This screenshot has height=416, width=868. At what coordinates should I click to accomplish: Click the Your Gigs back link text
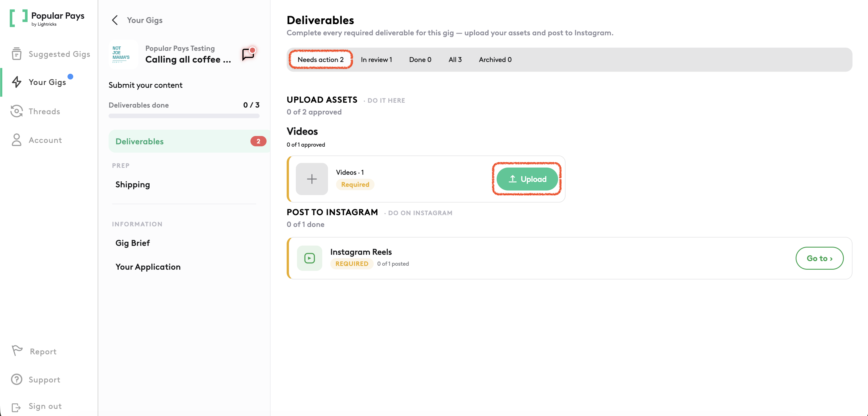coord(144,20)
